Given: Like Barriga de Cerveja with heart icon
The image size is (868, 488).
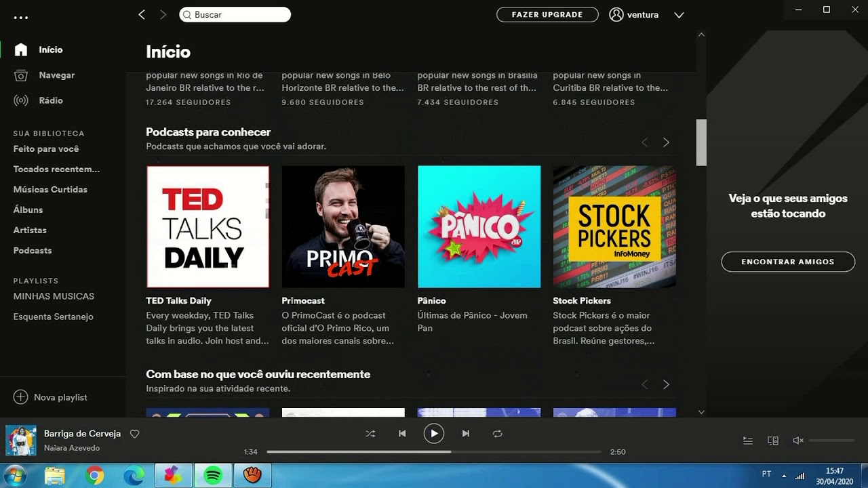Looking at the screenshot, I should [134, 434].
